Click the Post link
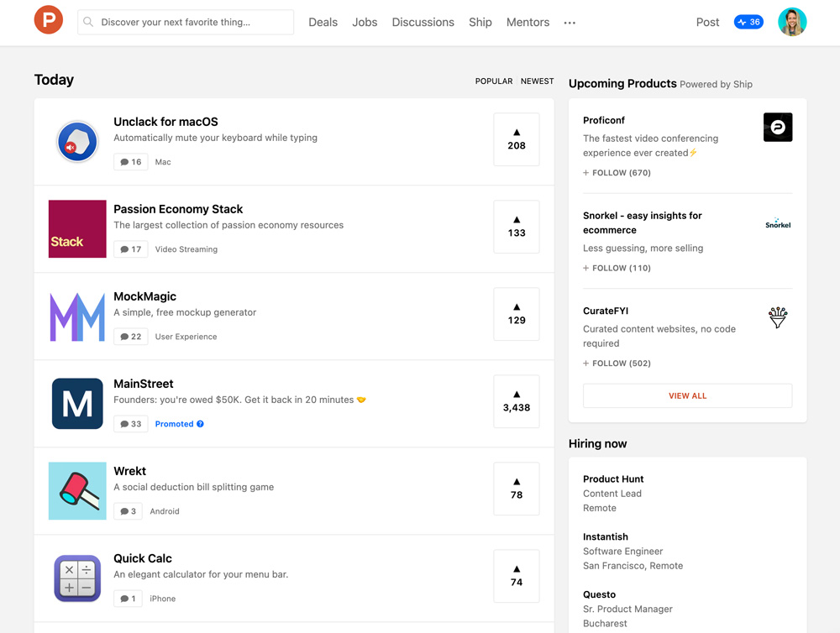 [707, 22]
